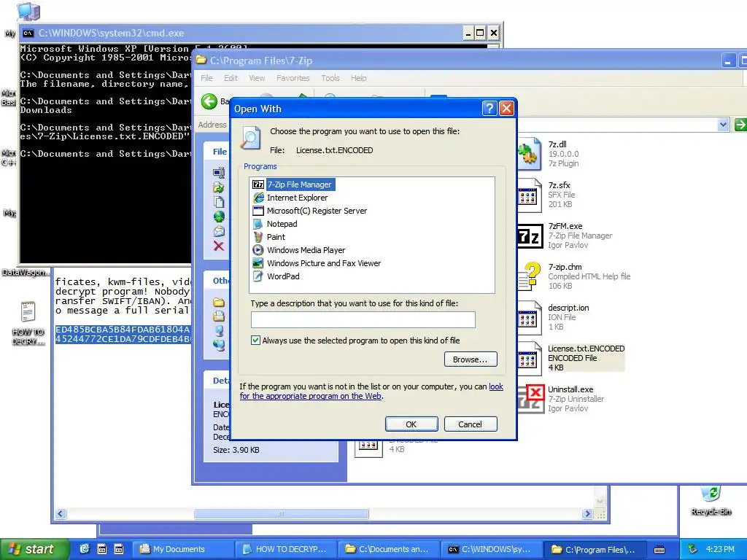Click the green Go arrow beside Address bar
Image resolution: width=747 pixels, height=560 pixels.
coord(740,125)
